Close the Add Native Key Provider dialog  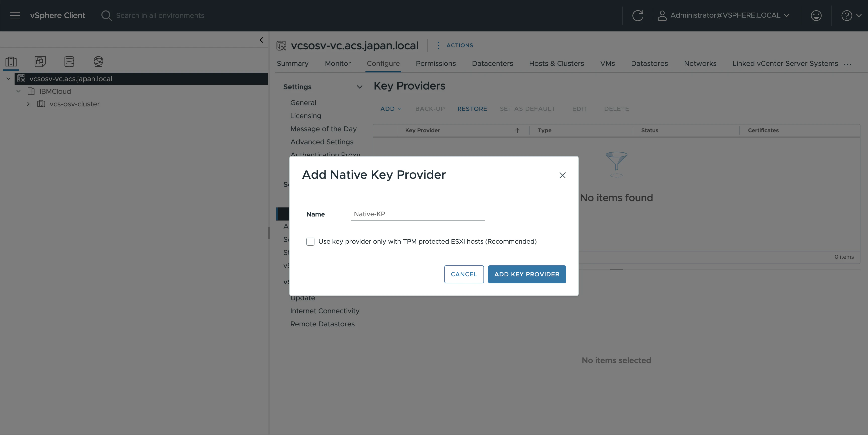[x=562, y=175]
